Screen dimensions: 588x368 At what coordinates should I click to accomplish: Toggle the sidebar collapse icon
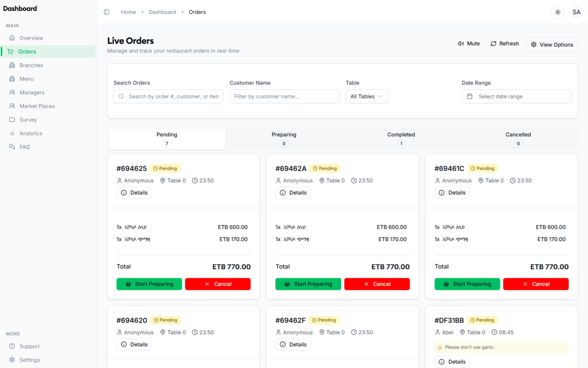coord(107,12)
